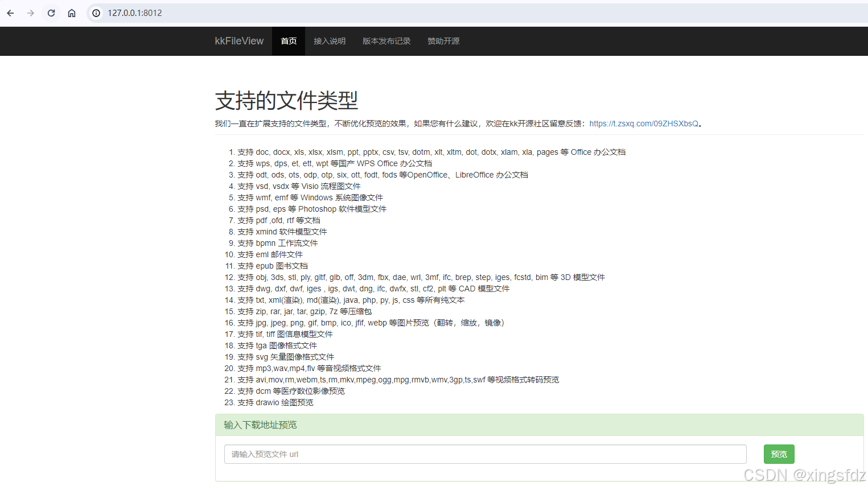The height and width of the screenshot is (490, 868).
Task: Open the kkFileView brand link
Action: point(239,41)
